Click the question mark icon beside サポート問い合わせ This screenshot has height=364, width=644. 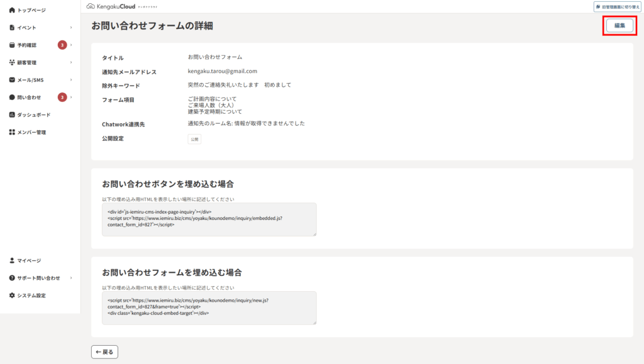pos(12,278)
